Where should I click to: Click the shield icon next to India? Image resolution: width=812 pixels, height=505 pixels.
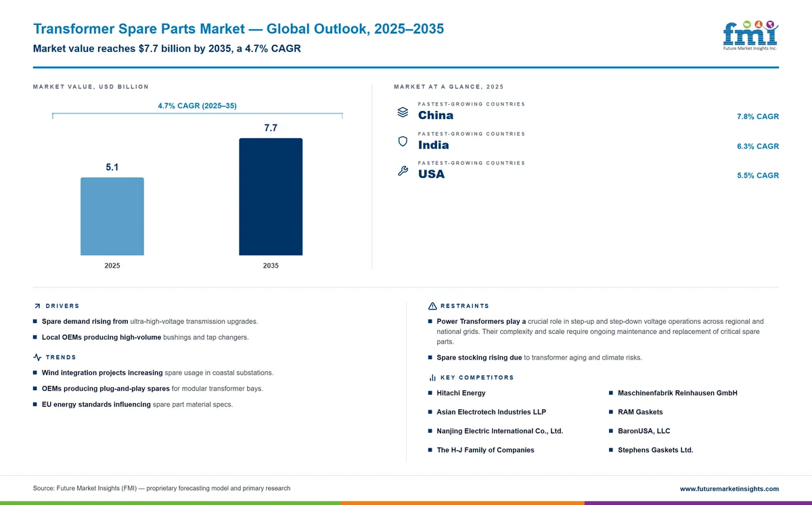[403, 141]
